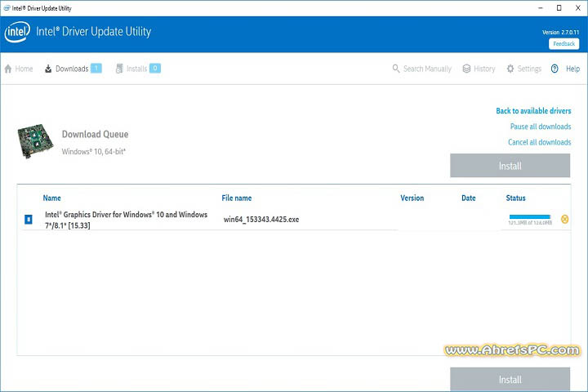Click the Installs count badge

pyautogui.click(x=155, y=69)
